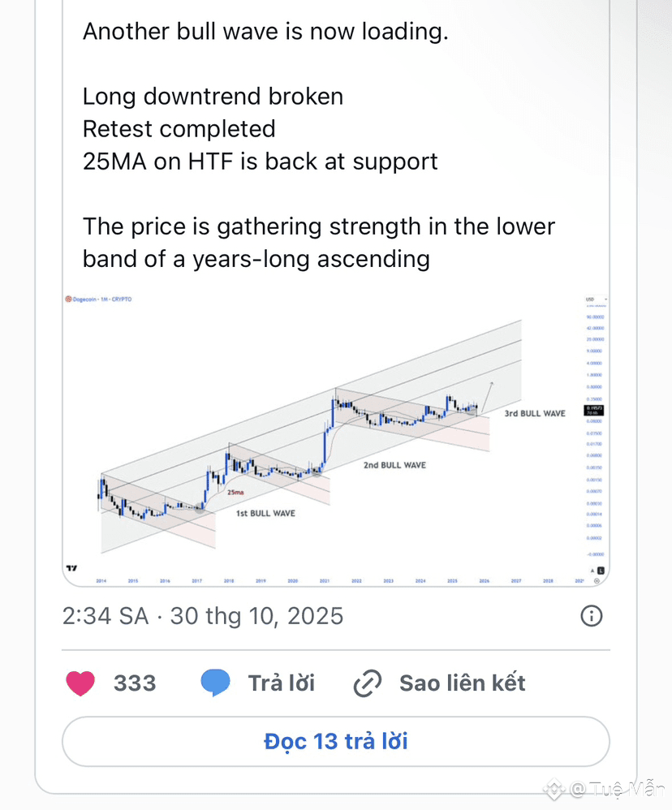This screenshot has width=672, height=810.
Task: Click the TradingView logo in the chart
Action: click(71, 568)
